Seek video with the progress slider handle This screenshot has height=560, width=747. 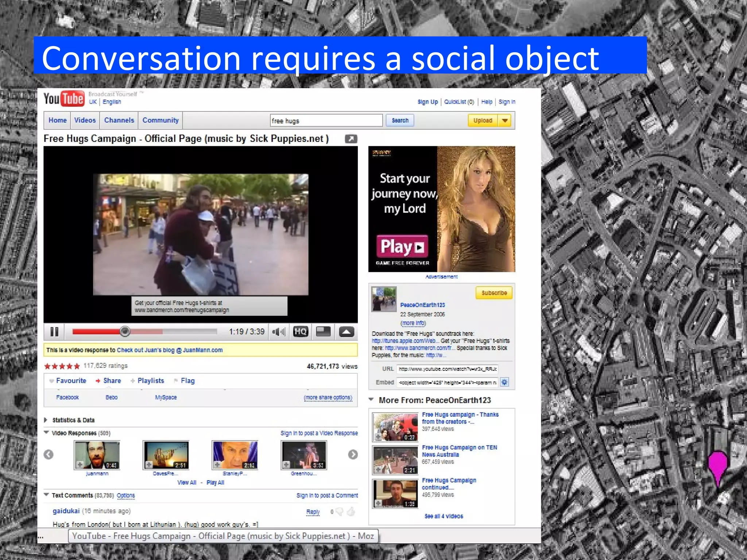click(x=125, y=331)
